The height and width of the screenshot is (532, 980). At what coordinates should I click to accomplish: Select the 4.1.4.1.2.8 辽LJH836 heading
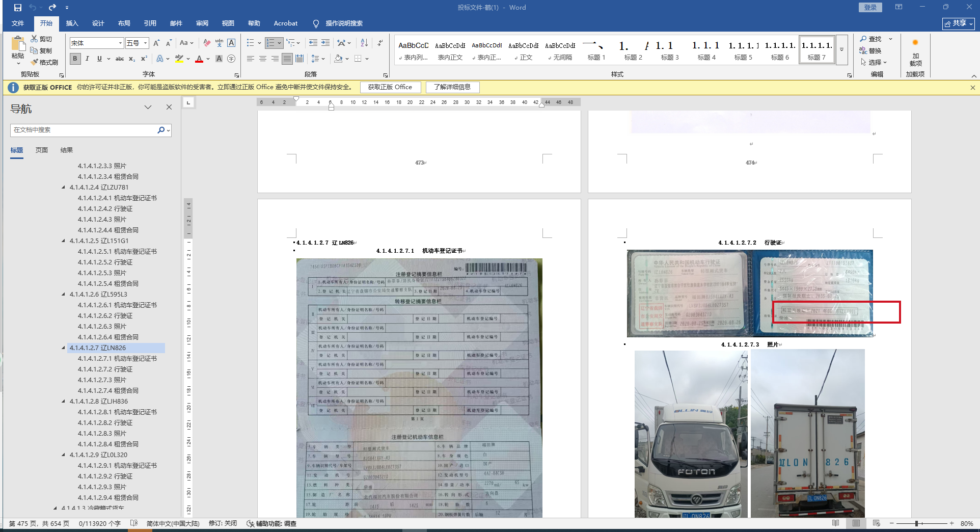pyautogui.click(x=99, y=402)
